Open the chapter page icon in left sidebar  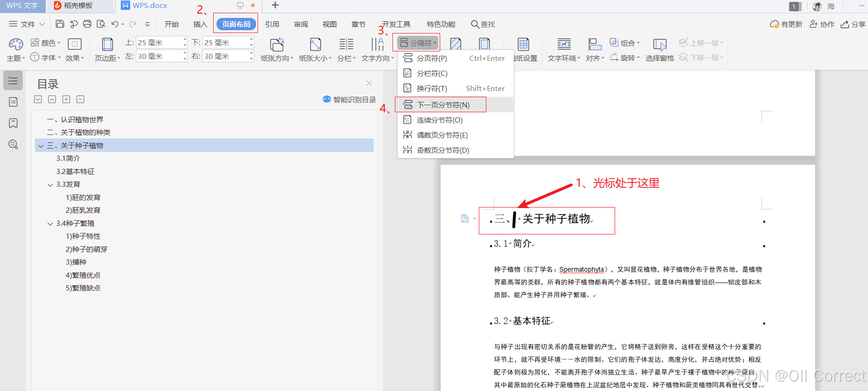point(13,102)
